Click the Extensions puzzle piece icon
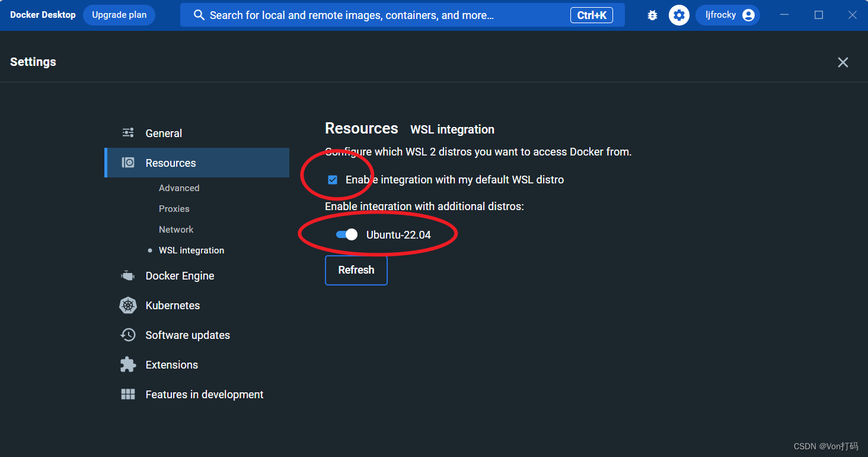Viewport: 868px width, 457px height. 127,364
